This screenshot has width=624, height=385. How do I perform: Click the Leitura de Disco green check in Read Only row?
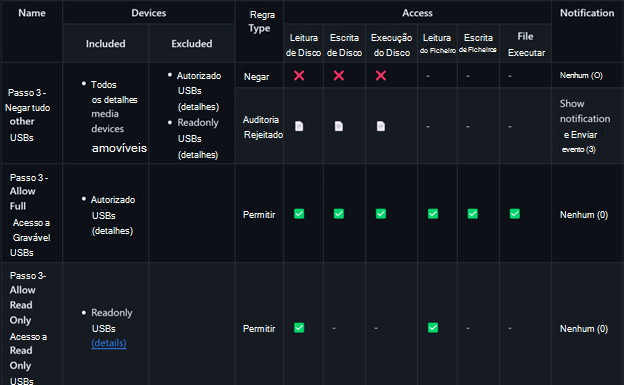coord(299,328)
